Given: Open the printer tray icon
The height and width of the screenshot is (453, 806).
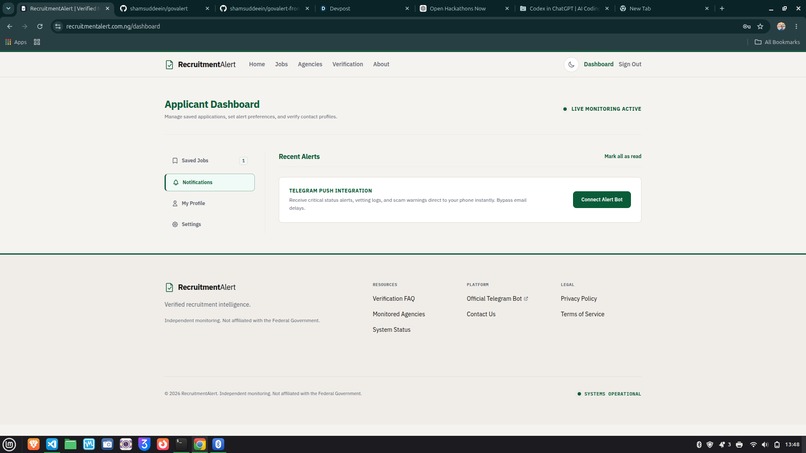Looking at the screenshot, I should coord(739,445).
